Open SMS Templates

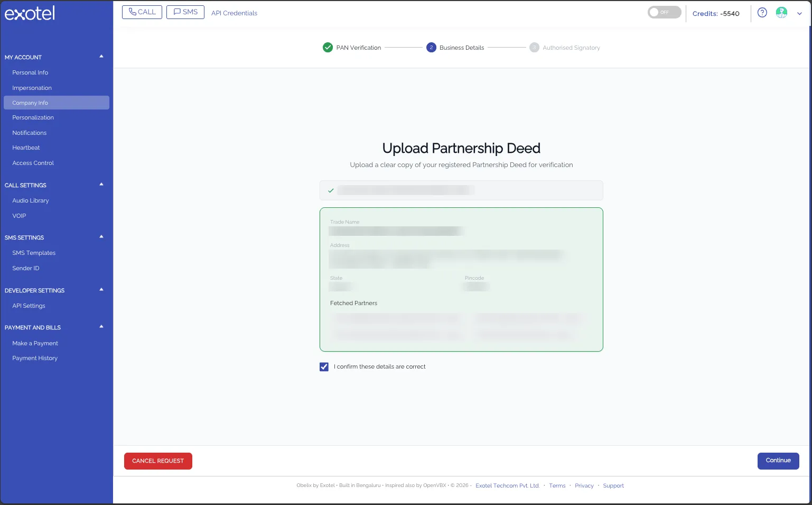click(x=34, y=253)
